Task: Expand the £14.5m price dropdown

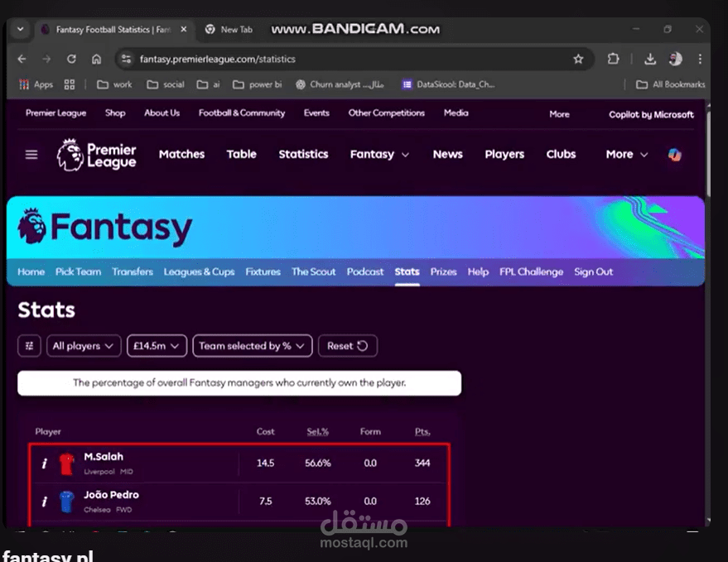Action: (157, 346)
